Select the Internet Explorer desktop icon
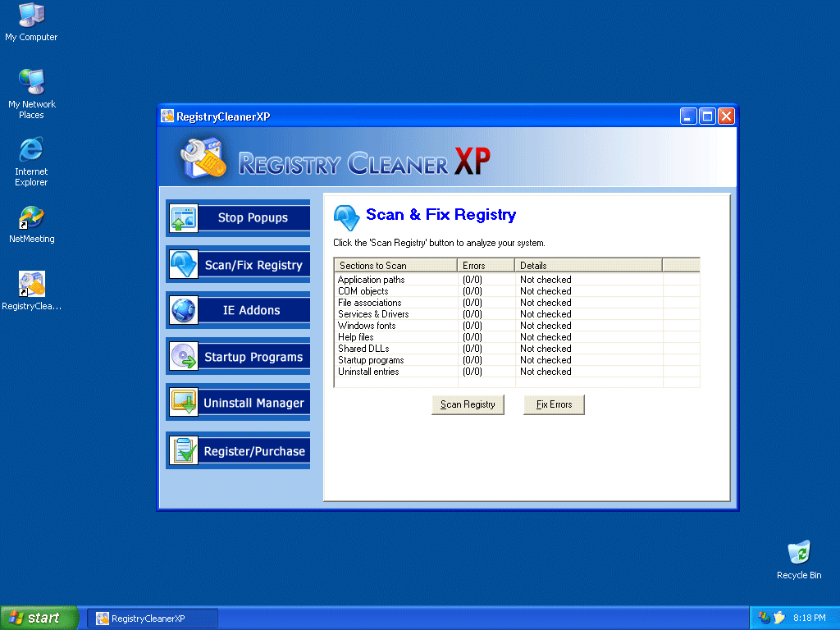The image size is (840, 630). [31, 150]
